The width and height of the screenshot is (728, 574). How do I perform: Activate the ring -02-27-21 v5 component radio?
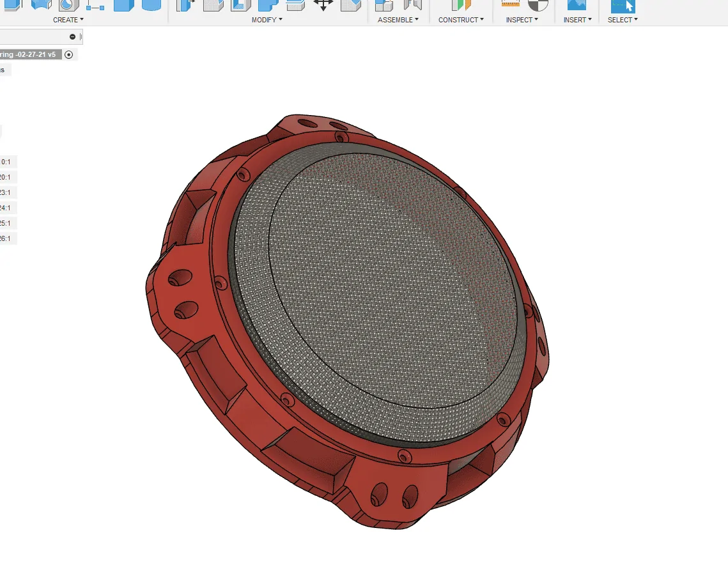tap(69, 55)
